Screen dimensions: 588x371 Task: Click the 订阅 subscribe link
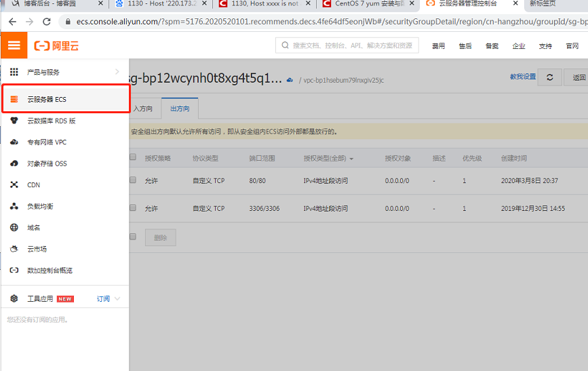[103, 298]
